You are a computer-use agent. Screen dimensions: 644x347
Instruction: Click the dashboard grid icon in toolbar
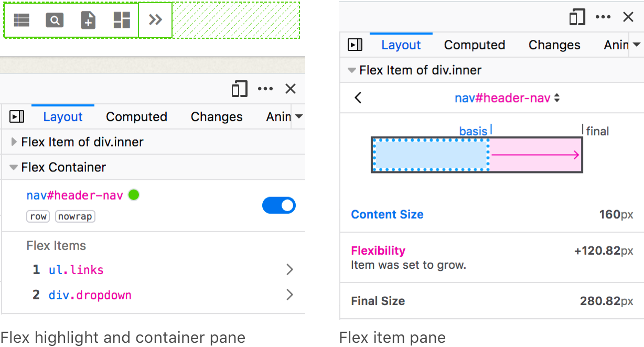point(122,20)
